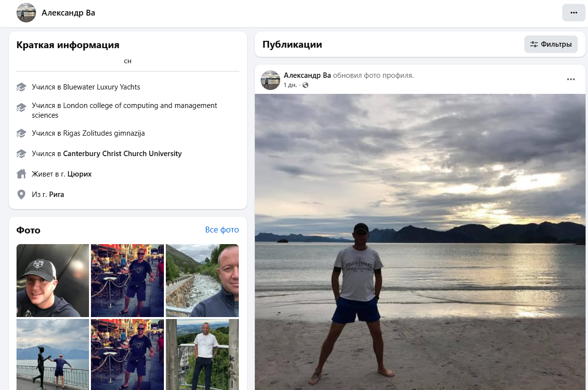
Task: Open the Рига hometown link
Action: click(x=56, y=195)
